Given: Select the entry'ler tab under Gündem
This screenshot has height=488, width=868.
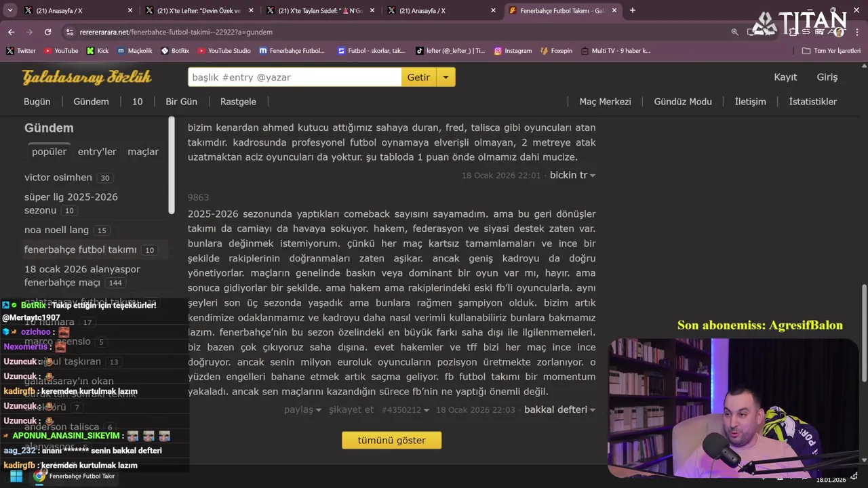Looking at the screenshot, I should (x=97, y=152).
